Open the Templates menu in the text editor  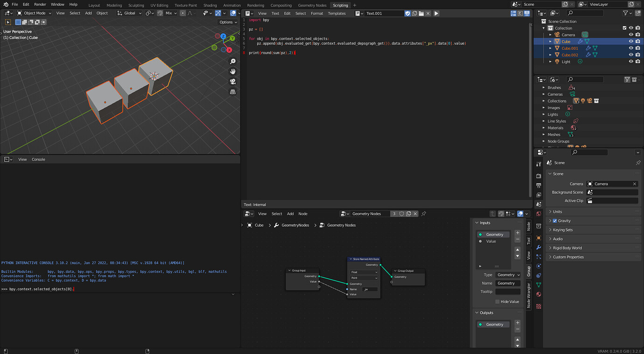pyautogui.click(x=336, y=14)
